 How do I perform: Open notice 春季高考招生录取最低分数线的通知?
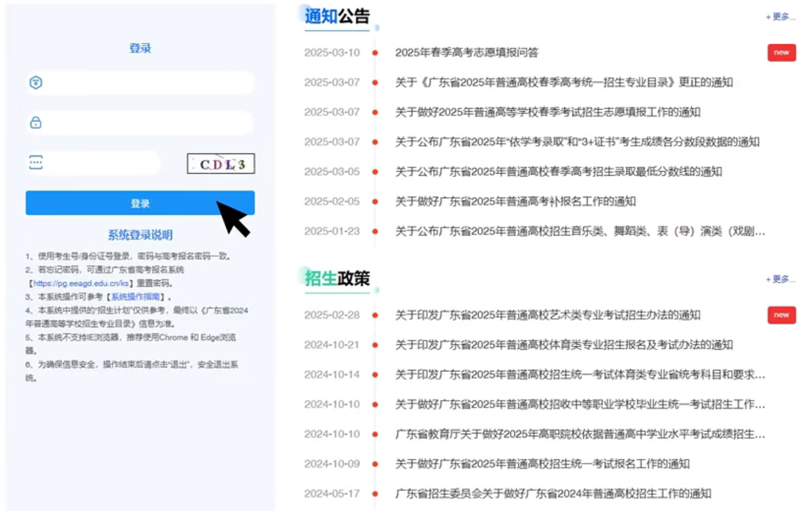click(558, 172)
